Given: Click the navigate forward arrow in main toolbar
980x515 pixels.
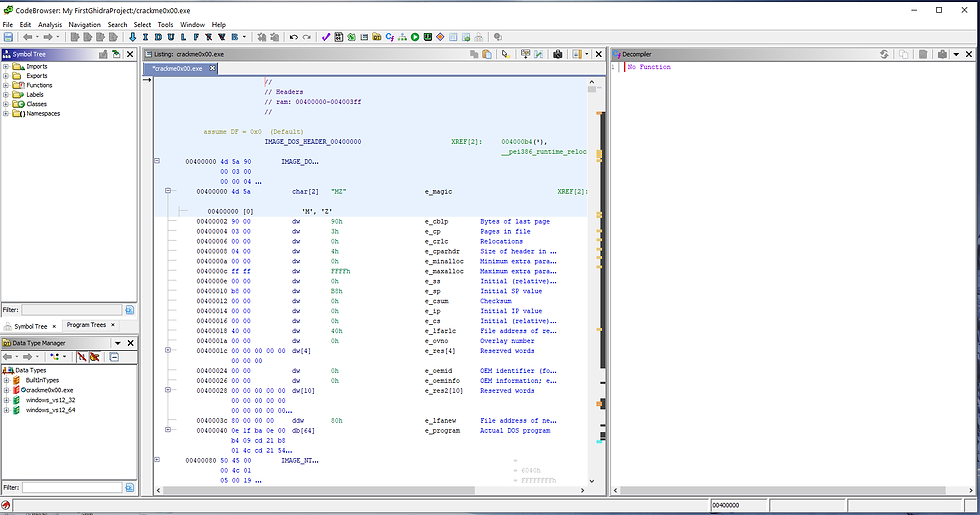Looking at the screenshot, I should 48,37.
